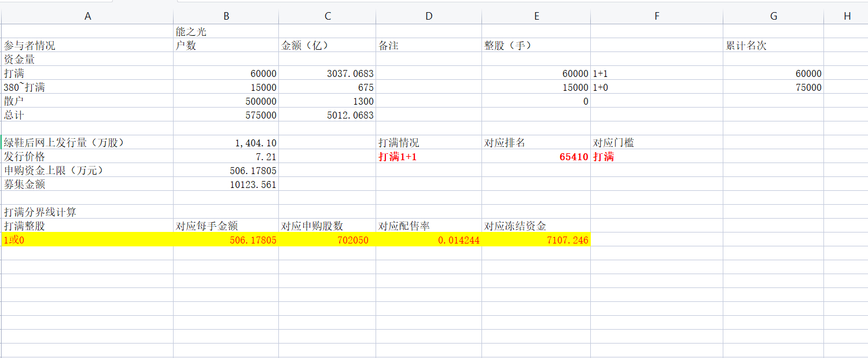Select column B header

(226, 16)
